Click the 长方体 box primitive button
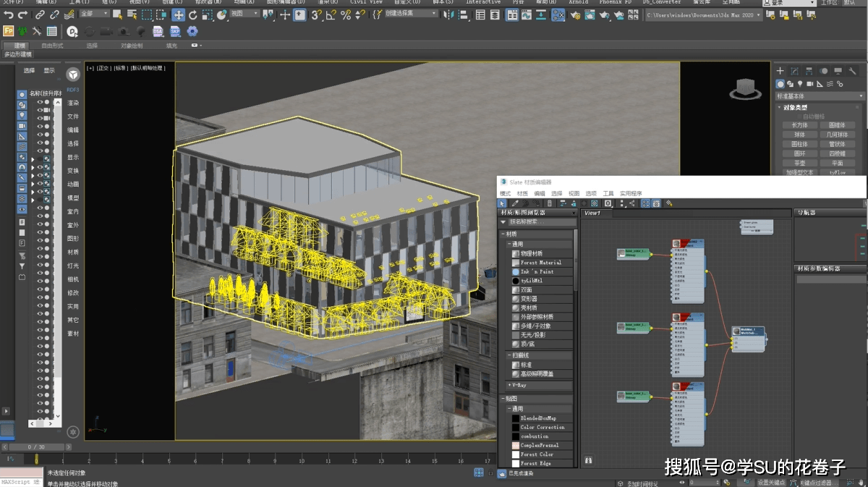Image resolution: width=868 pixels, height=487 pixels. pyautogui.click(x=799, y=125)
